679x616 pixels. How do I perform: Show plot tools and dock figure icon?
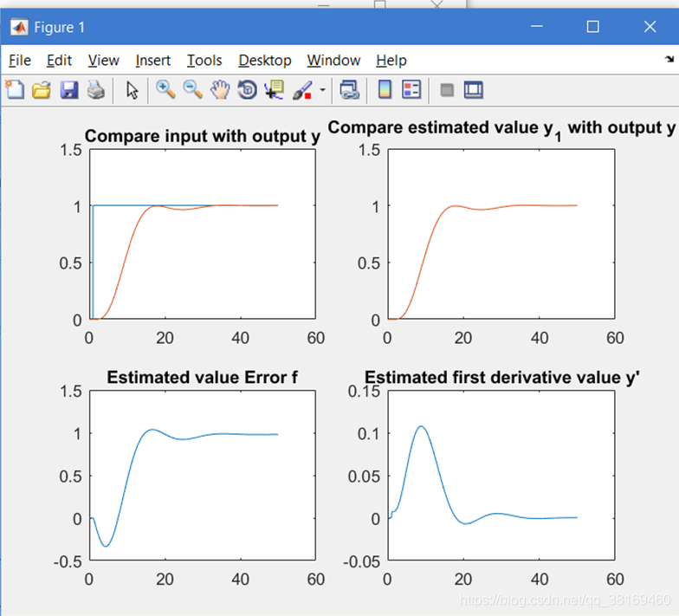pyautogui.click(x=473, y=90)
